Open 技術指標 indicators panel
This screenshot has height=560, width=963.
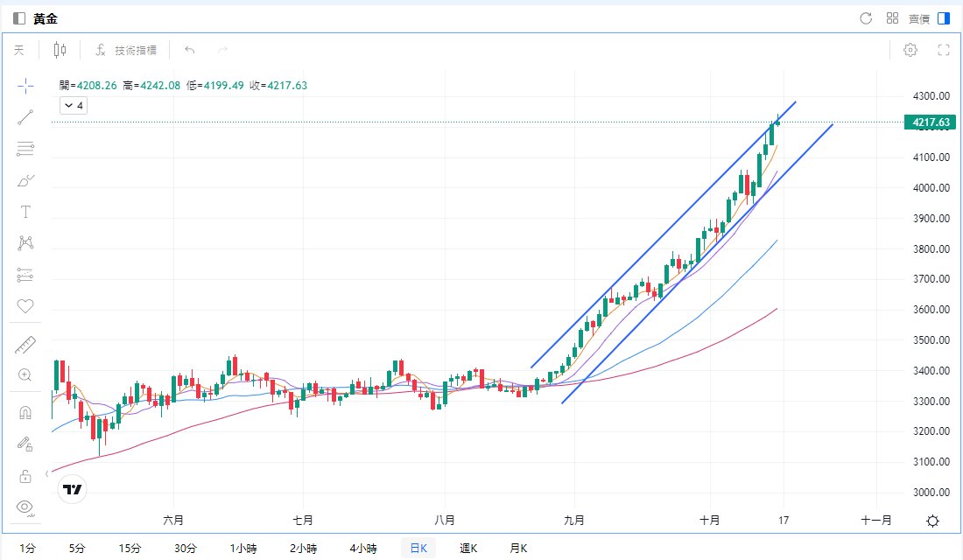tap(127, 50)
